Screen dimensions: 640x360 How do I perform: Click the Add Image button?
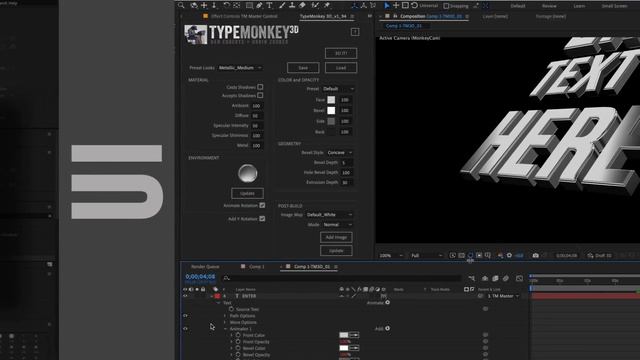coord(336,237)
